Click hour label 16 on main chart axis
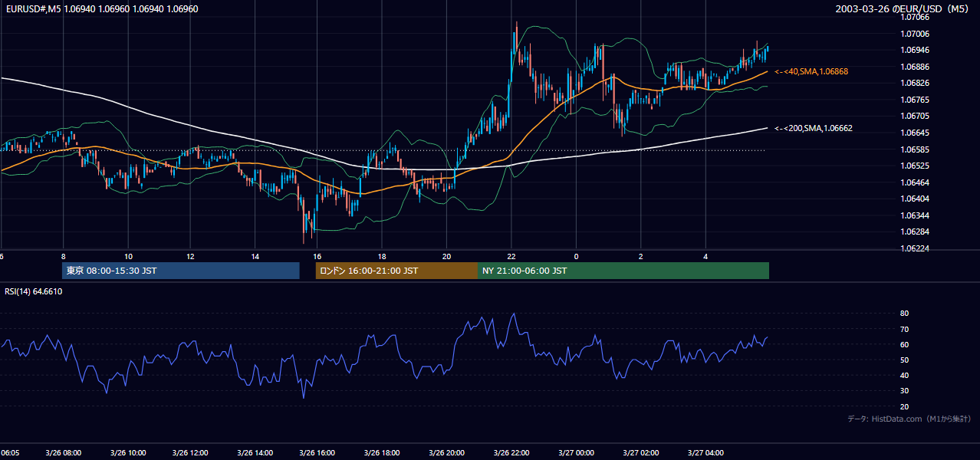The width and height of the screenshot is (980, 460). click(318, 257)
